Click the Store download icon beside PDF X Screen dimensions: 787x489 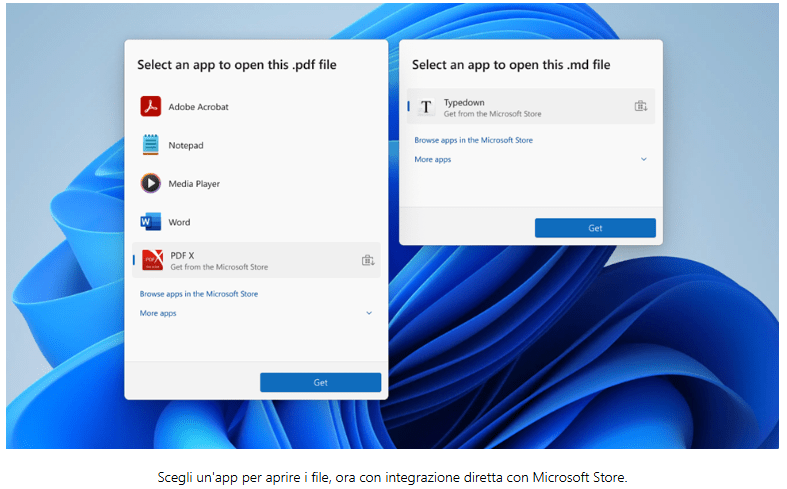point(368,260)
